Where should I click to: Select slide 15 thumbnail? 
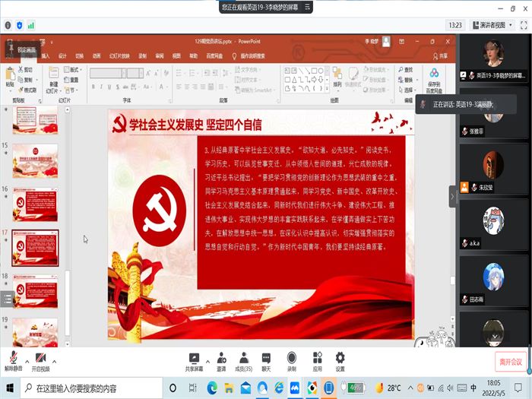[x=35, y=161]
